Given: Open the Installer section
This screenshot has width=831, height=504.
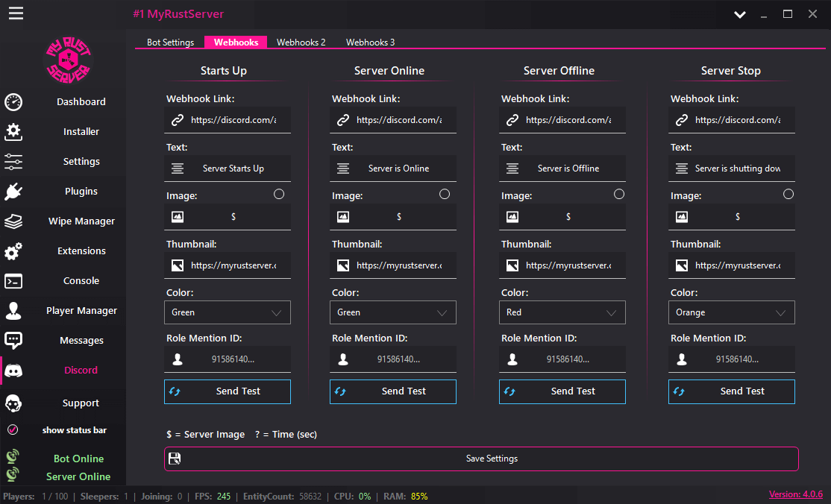Looking at the screenshot, I should 81,131.
